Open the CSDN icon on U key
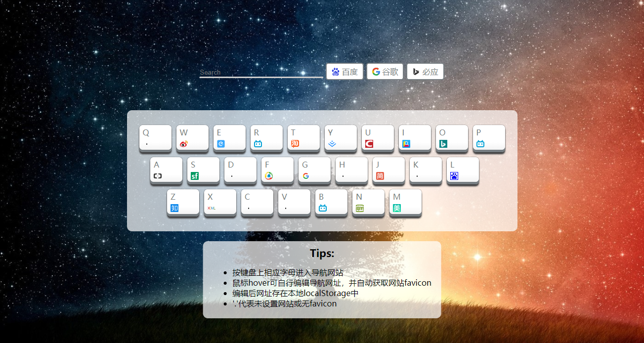Screen dimensions: 644x343 369,144
